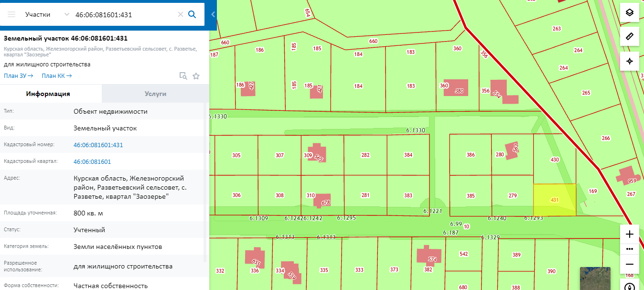The image size is (644, 290).
Task: Select highlighted parcel 431 on map
Action: click(555, 200)
